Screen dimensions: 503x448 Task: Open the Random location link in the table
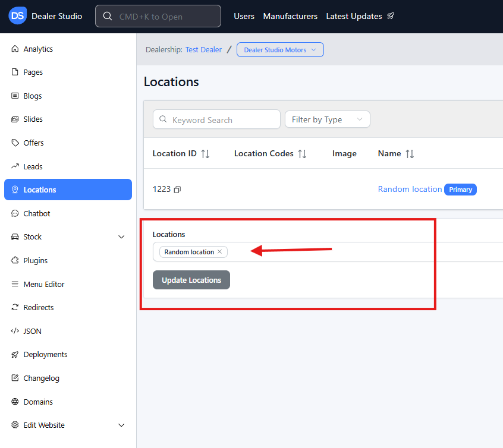click(410, 189)
